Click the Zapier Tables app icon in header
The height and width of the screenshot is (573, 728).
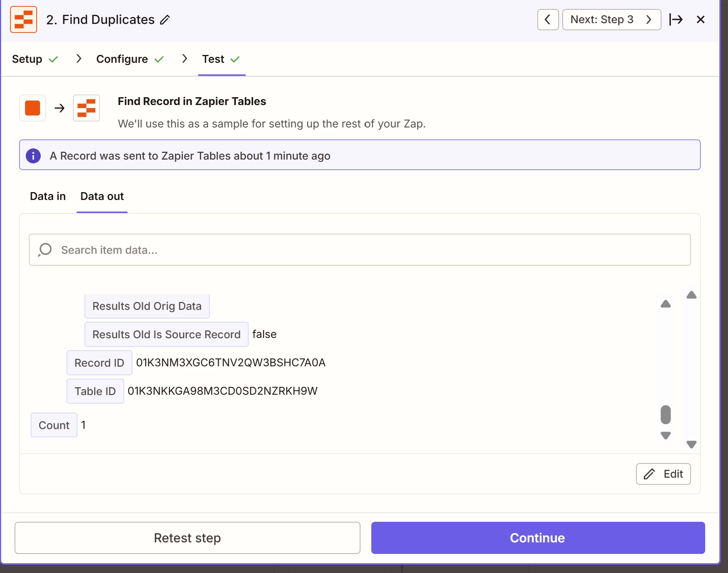pyautogui.click(x=24, y=19)
